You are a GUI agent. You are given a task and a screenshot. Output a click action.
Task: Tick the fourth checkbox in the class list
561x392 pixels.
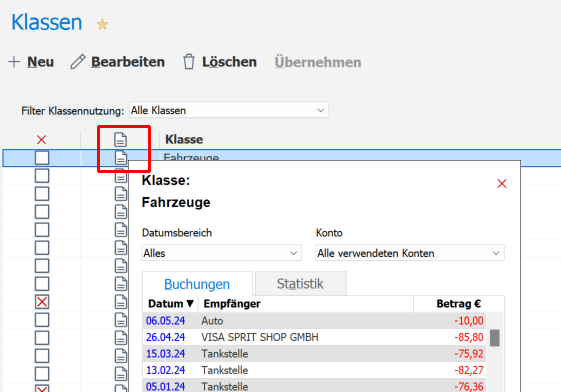coord(42,212)
